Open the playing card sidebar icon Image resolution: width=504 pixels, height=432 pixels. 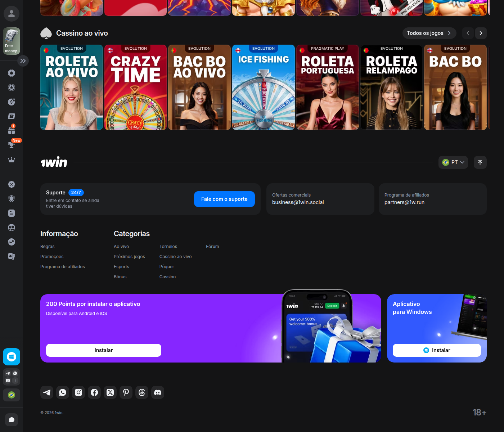(12, 256)
